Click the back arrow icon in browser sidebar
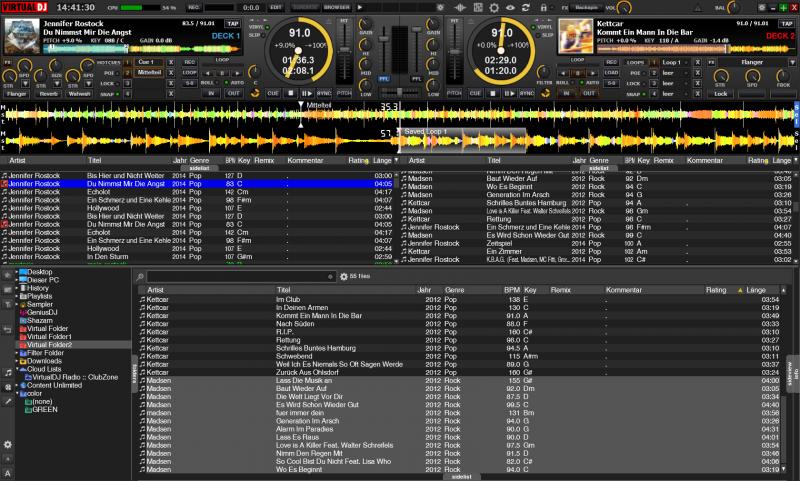Viewport: 800px width, 481px height. click(8, 330)
